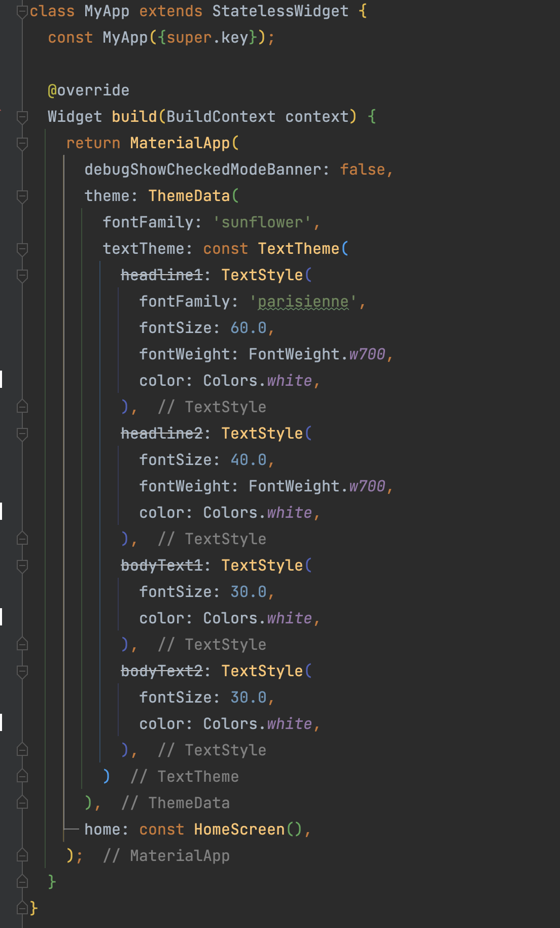Click fold end marker of build method brace

[22, 881]
